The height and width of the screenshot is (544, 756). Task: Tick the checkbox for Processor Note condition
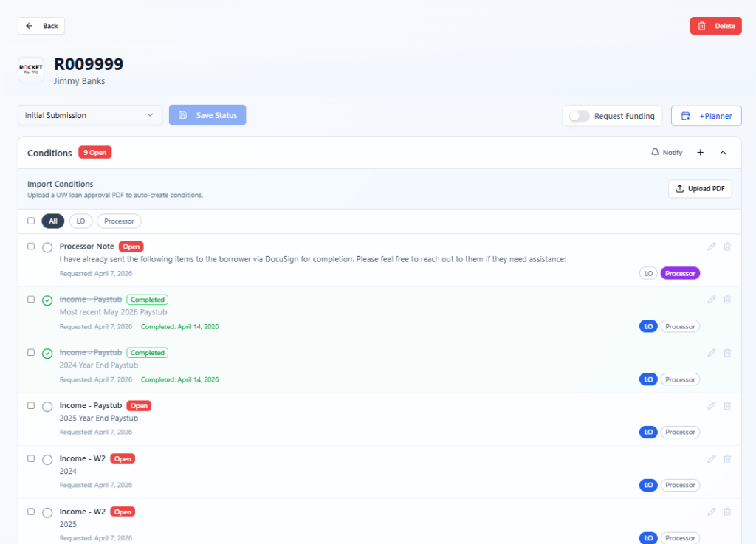pyautogui.click(x=31, y=247)
